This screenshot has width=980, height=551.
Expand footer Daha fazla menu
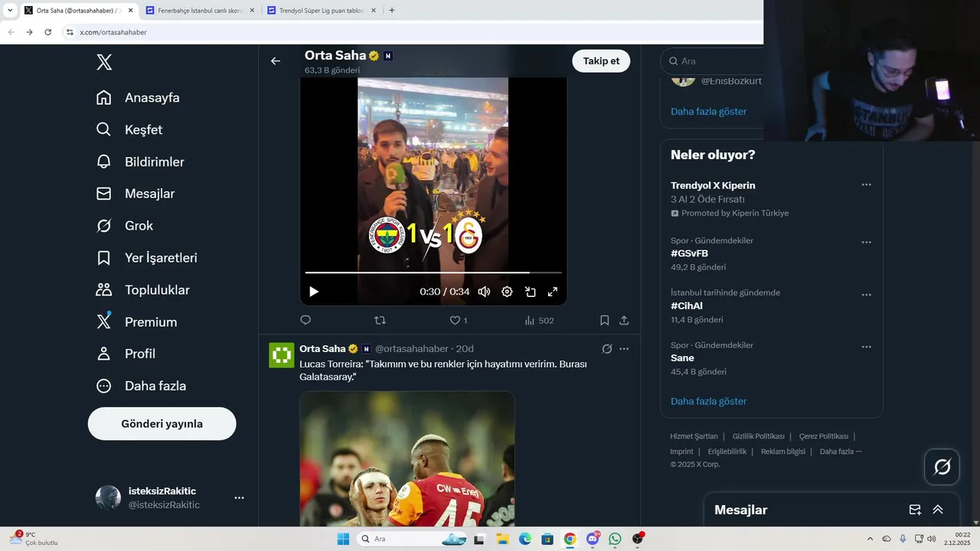pyautogui.click(x=840, y=452)
